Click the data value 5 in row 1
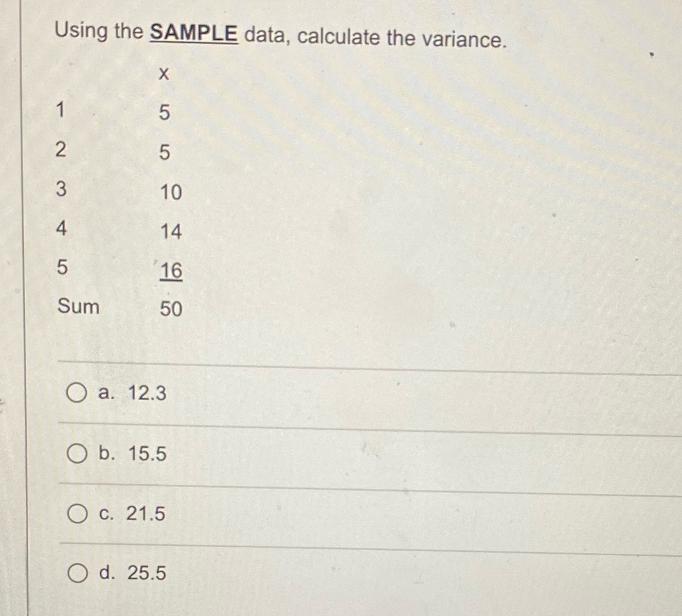This screenshot has height=616, width=682. click(x=165, y=113)
